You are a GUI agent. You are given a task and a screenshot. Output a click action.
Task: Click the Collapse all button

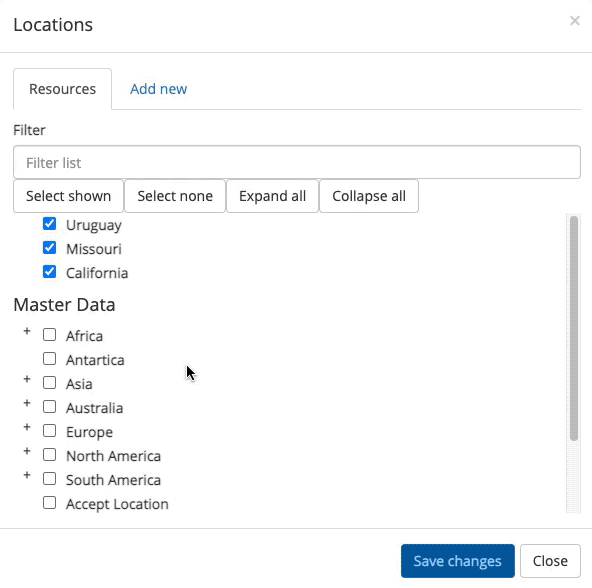(369, 196)
